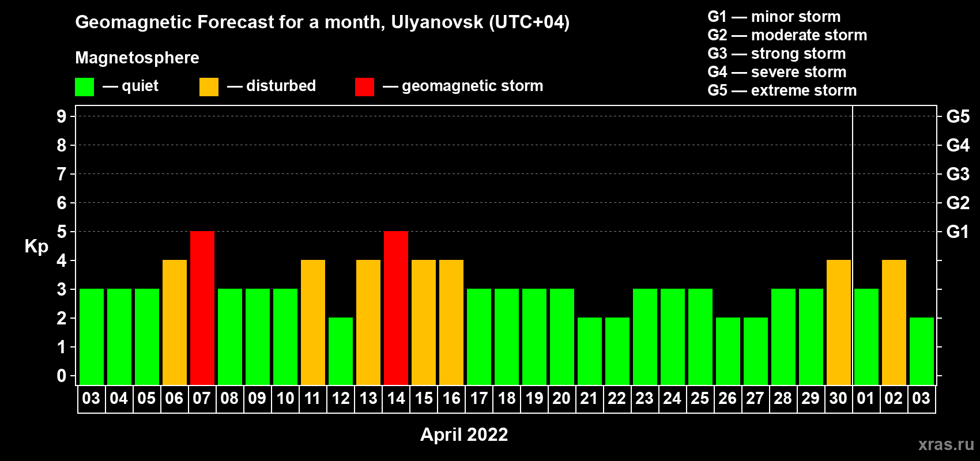Click the 'G2 — moderate storm' legend text
The image size is (980, 461).
pyautogui.click(x=787, y=35)
